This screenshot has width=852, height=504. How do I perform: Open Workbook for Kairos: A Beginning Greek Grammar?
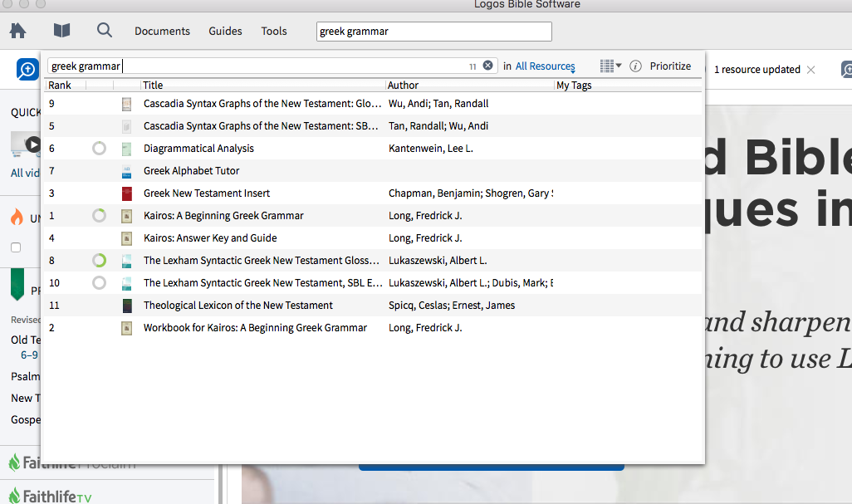coord(255,327)
